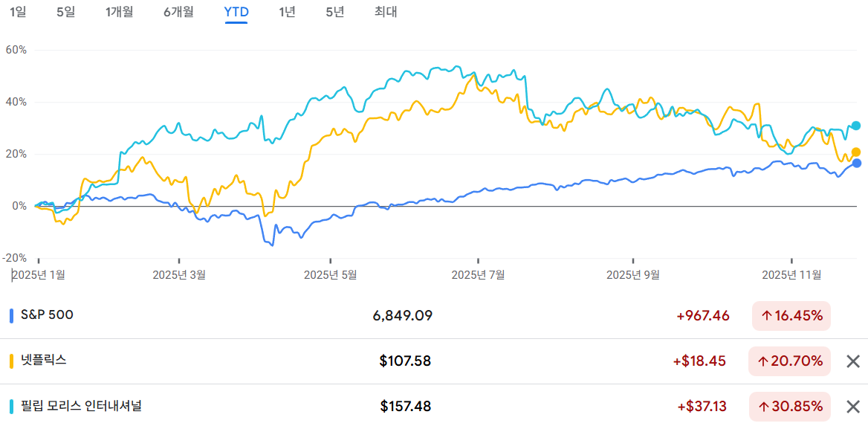Remove 필립 모리스 인터내셔널 with X icon
Screen dimensions: 868x426
point(853,407)
